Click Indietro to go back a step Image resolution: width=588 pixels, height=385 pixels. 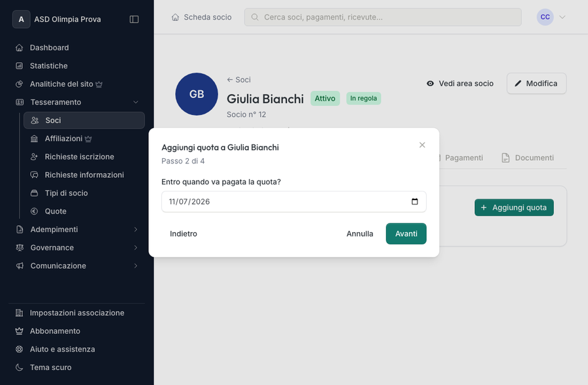click(x=184, y=234)
